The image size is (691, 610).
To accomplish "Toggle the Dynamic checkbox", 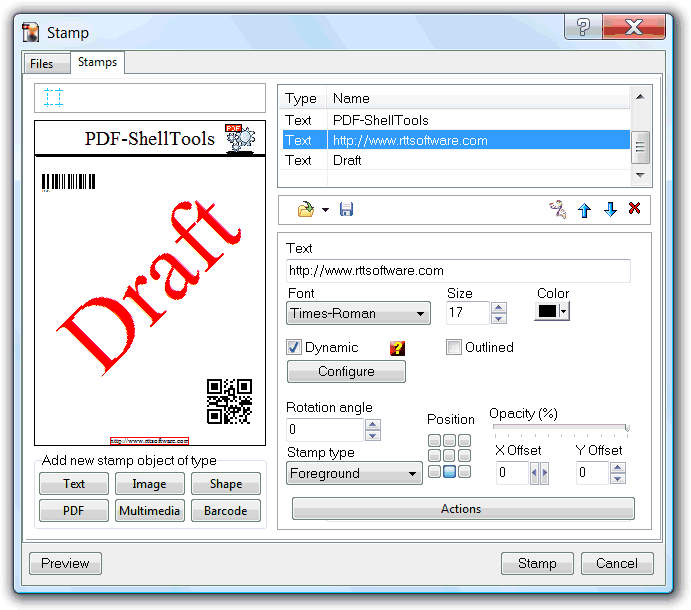I will coord(294,347).
